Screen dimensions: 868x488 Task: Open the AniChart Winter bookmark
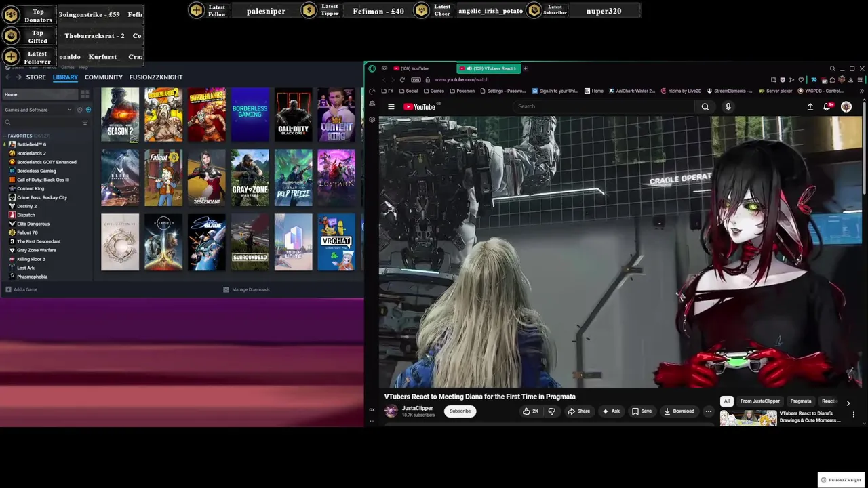tap(632, 91)
